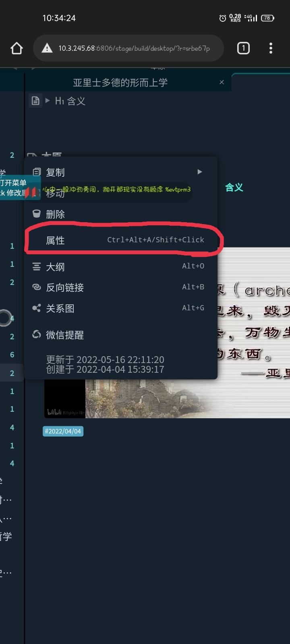The image size is (290, 644).
Task: Open the browser tab switcher
Action: tap(243, 48)
